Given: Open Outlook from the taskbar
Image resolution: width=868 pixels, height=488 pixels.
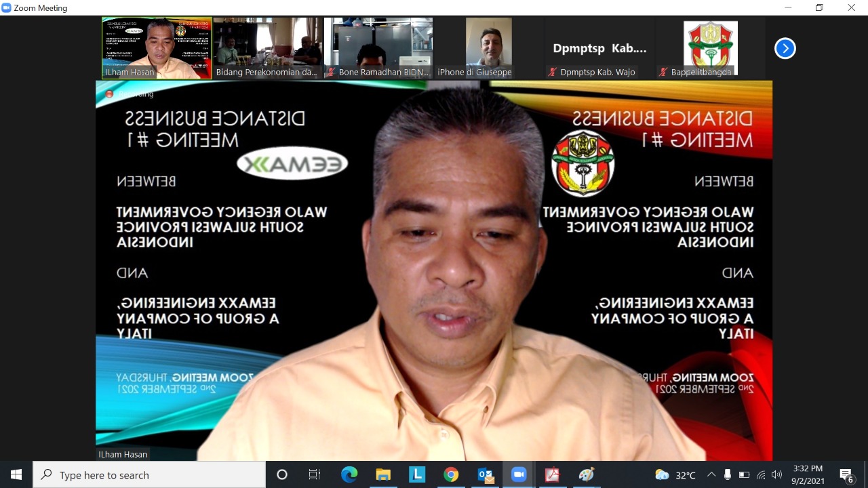Looking at the screenshot, I should pos(486,474).
